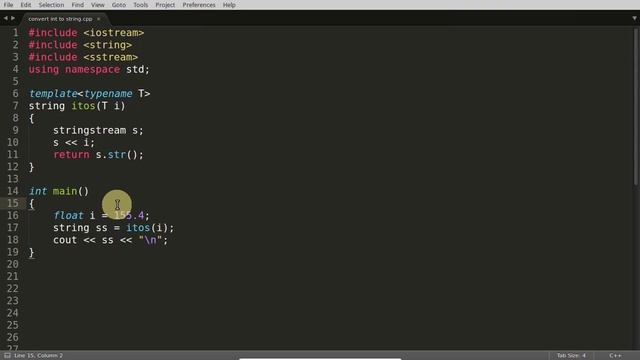Open the Edit menu
The width and height of the screenshot is (640, 360).
pos(26,5)
